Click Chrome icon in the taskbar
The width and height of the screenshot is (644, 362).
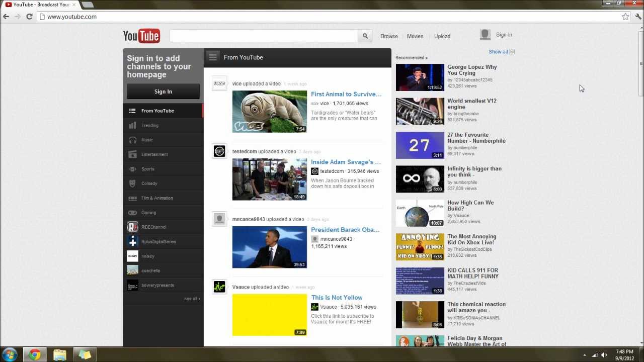[x=34, y=355]
